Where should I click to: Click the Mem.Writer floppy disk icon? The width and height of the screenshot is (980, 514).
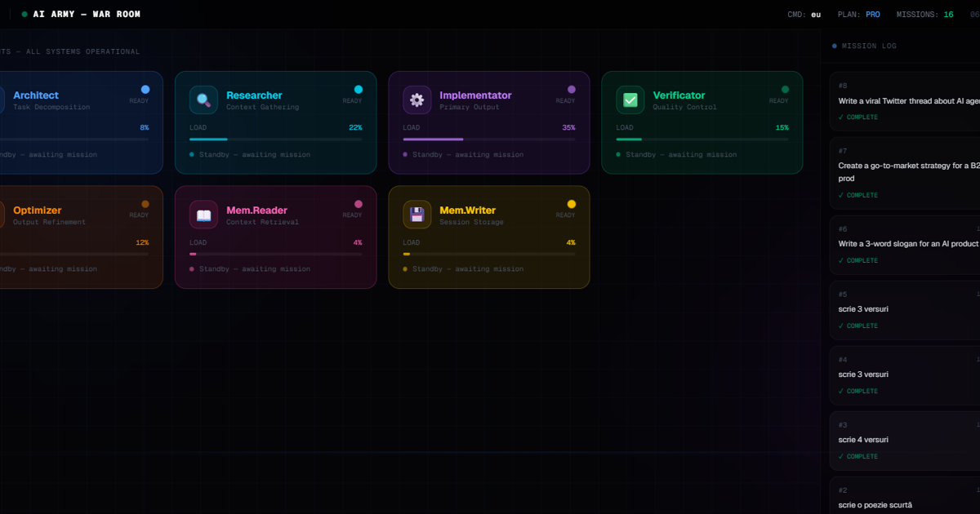416,215
